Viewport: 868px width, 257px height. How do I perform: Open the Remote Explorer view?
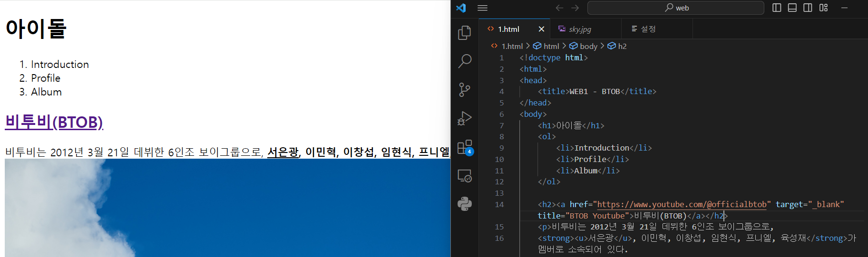pos(465,176)
